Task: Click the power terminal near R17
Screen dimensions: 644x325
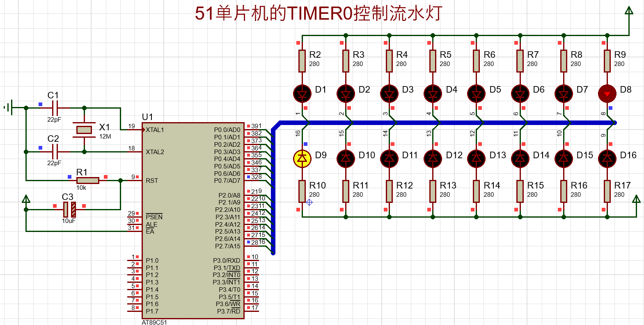Action: pos(636,199)
